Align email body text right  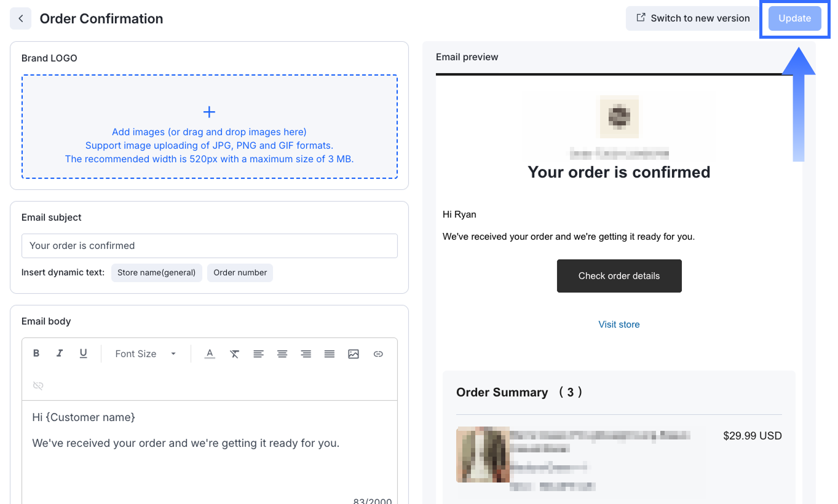(306, 354)
